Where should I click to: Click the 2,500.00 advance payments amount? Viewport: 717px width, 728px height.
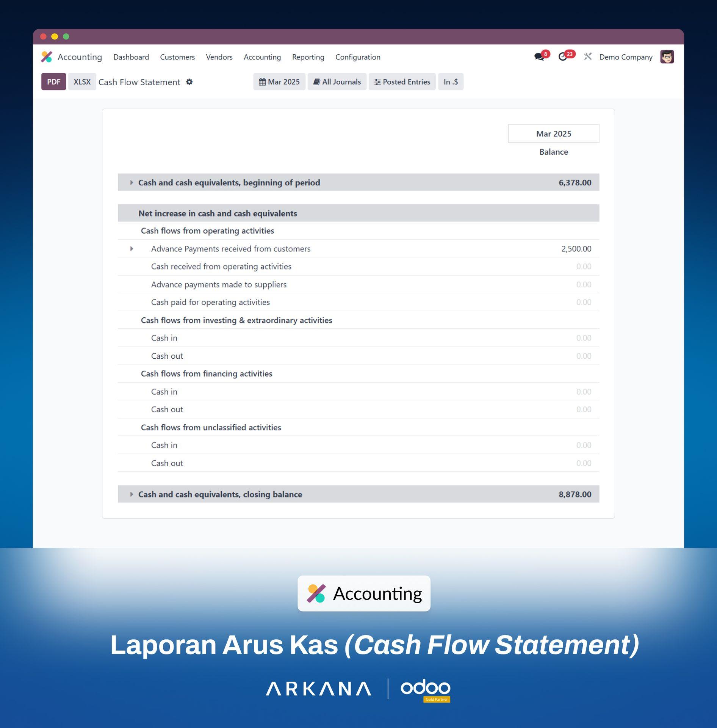pos(576,249)
